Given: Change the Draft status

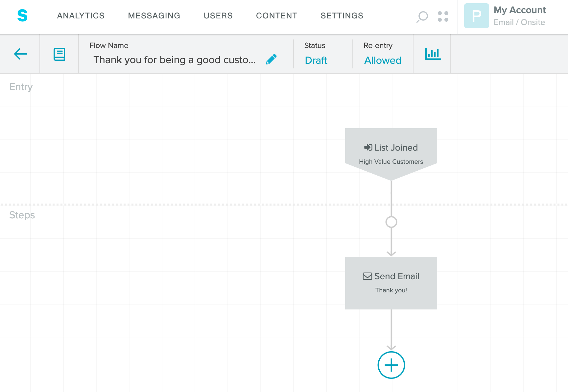Looking at the screenshot, I should 316,61.
